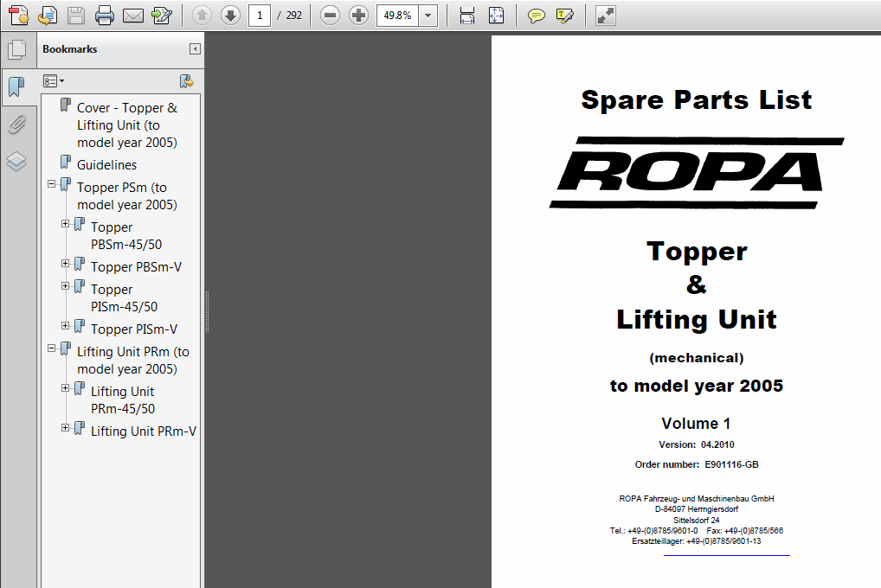
Task: Click the ROPA logo on the page
Action: pos(696,172)
